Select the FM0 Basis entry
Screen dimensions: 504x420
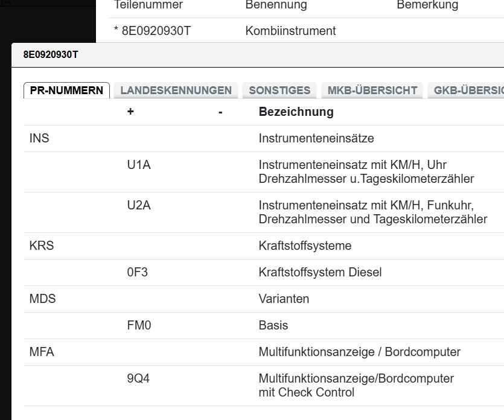coord(139,325)
